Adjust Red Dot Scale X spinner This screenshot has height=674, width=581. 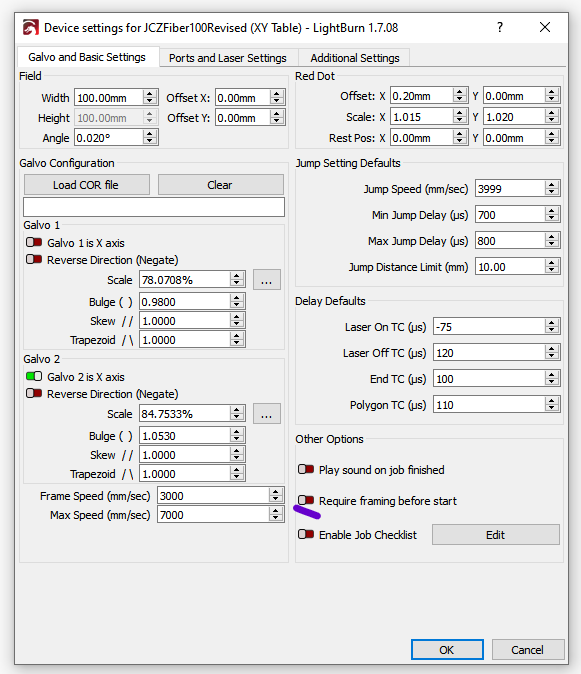pyautogui.click(x=460, y=116)
